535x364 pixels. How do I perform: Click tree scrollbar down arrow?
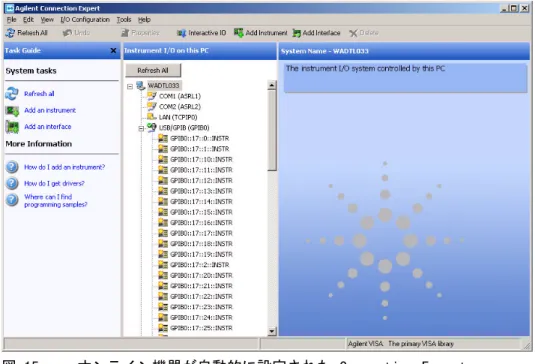click(x=272, y=331)
